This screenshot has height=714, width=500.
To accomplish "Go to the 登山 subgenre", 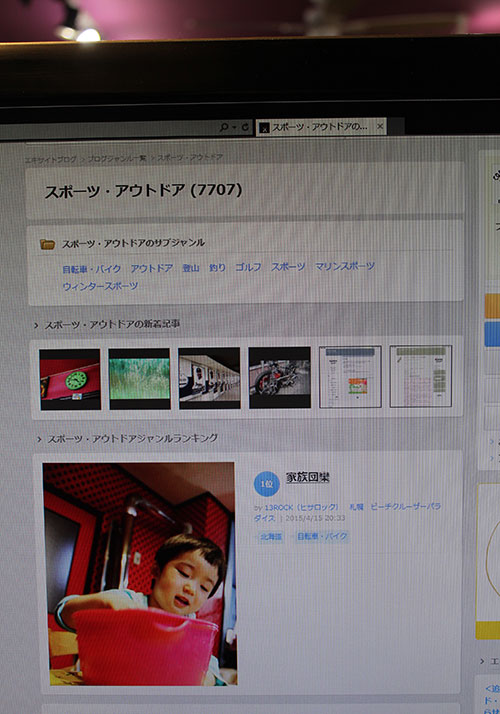I will coord(191,268).
